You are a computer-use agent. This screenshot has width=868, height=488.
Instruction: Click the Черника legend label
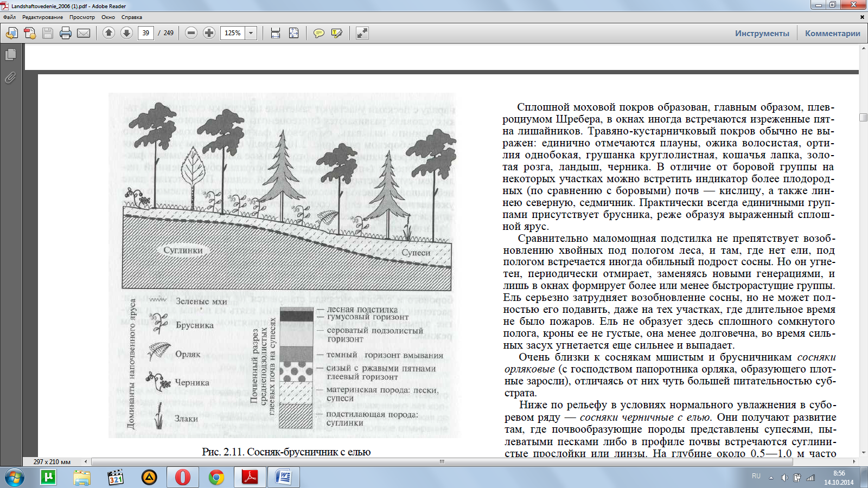[x=192, y=382]
